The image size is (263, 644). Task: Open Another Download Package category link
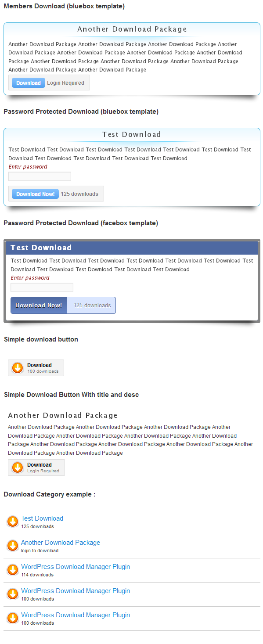point(61,543)
